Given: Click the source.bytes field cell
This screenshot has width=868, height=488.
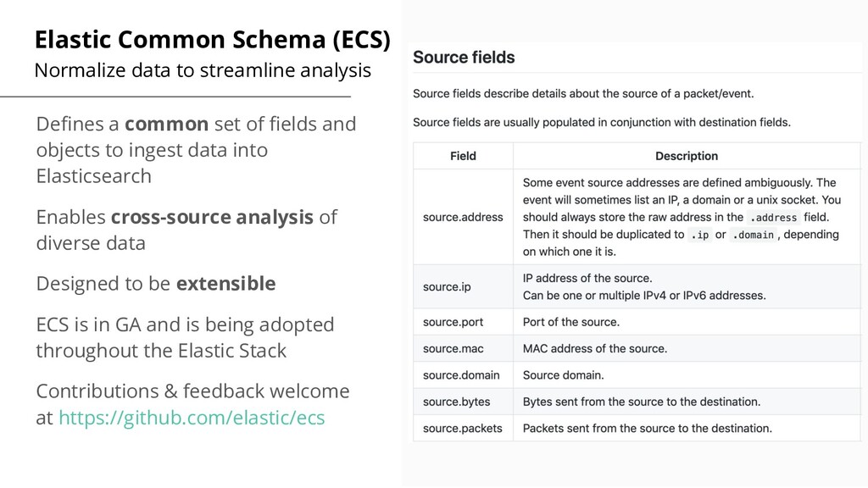Looking at the screenshot, I should click(x=456, y=402).
